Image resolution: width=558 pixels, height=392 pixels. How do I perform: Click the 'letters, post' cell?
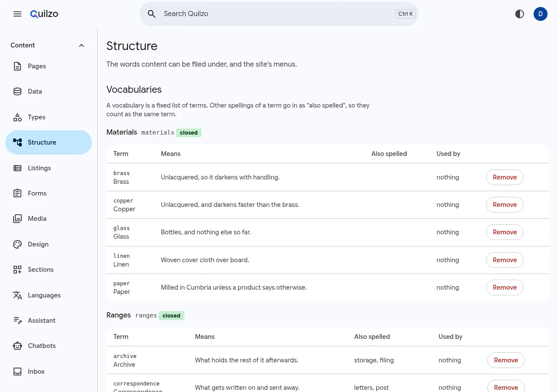coord(371,388)
